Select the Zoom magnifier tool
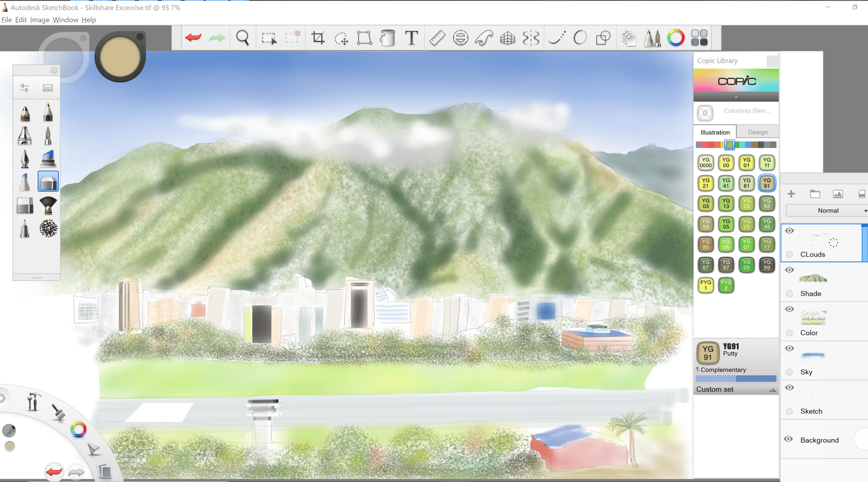868x482 pixels. coord(242,38)
